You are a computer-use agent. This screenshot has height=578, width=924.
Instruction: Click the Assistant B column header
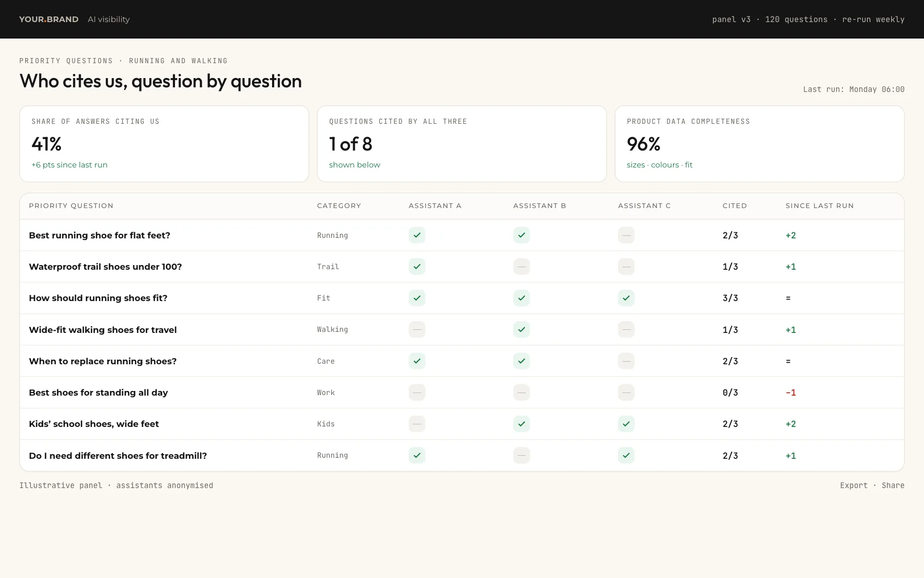pos(540,206)
